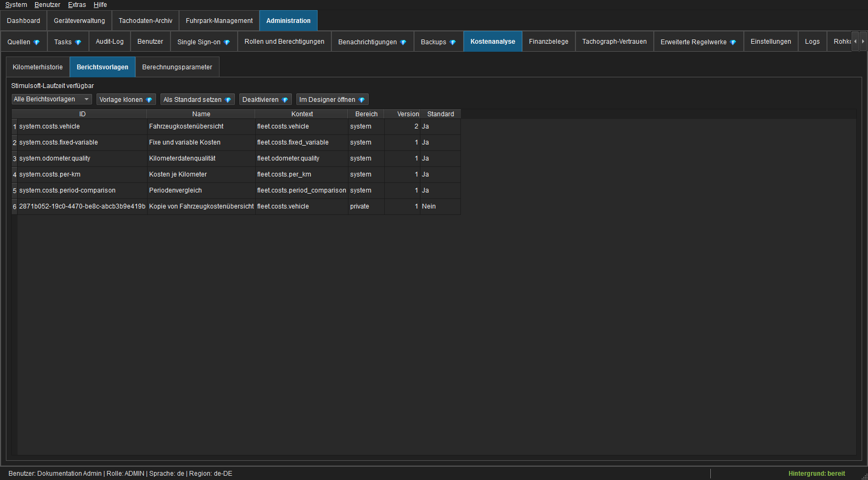Viewport: 868px width, 480px height.
Task: Click the diamond icon on Vorlage klonen
Action: pyautogui.click(x=149, y=100)
